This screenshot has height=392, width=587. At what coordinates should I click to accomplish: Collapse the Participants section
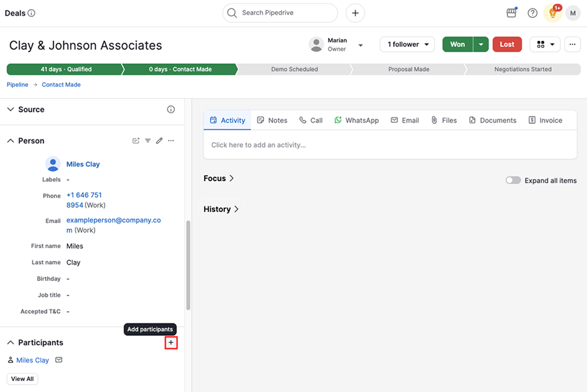[x=11, y=342]
